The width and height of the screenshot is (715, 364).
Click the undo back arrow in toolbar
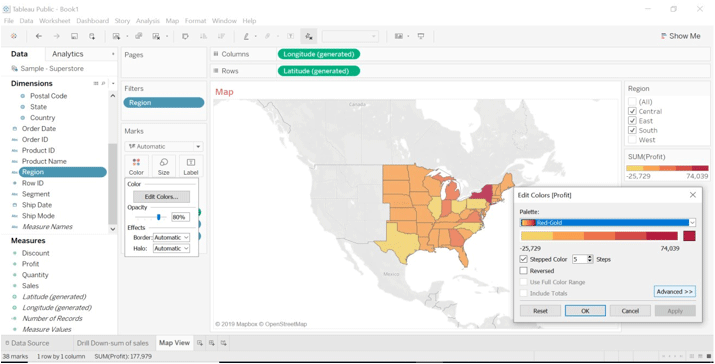(x=39, y=36)
